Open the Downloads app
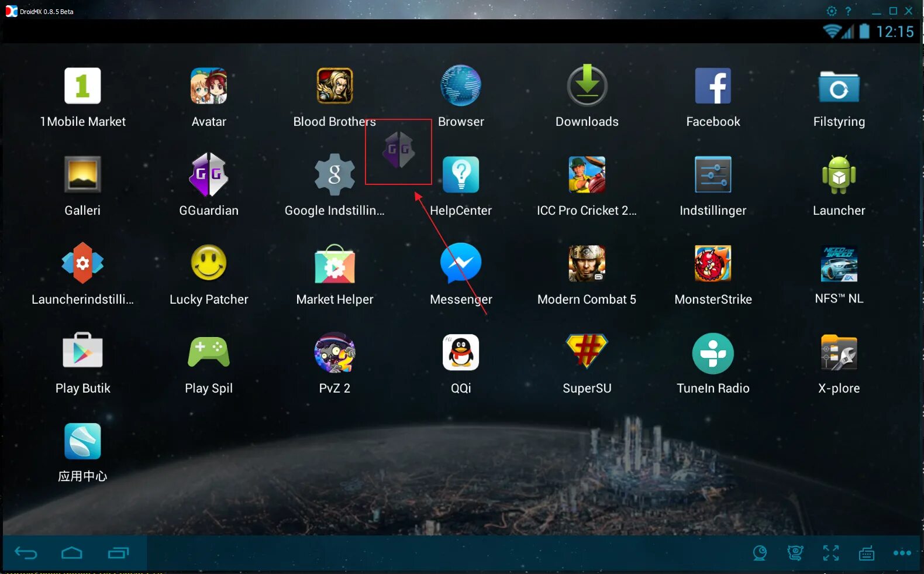 pyautogui.click(x=587, y=86)
